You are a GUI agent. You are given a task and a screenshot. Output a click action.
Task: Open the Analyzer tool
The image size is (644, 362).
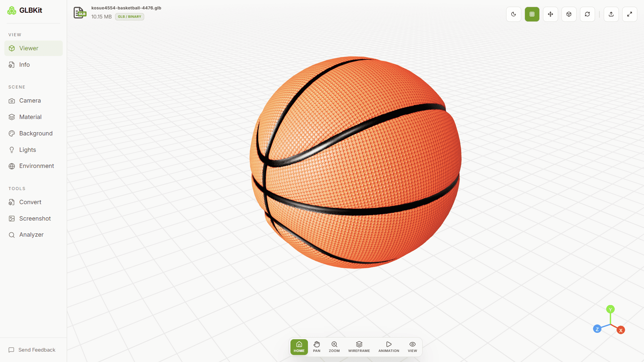click(34, 235)
